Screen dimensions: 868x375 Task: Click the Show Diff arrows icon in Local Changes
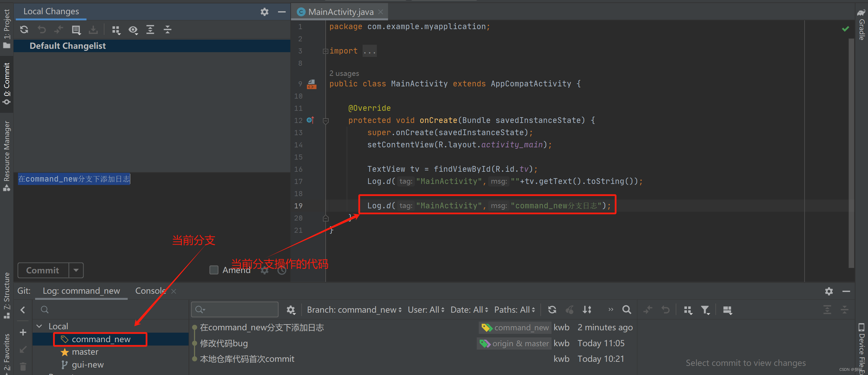pos(58,30)
